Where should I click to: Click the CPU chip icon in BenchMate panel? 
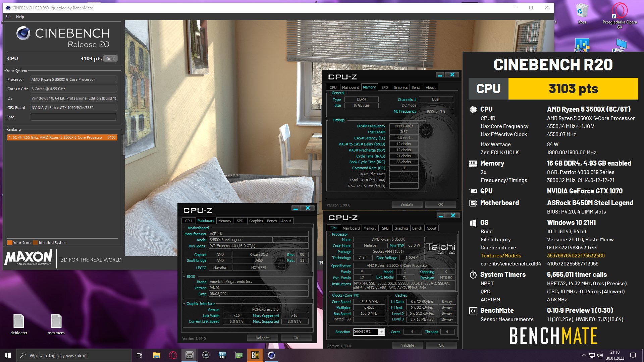click(x=473, y=109)
